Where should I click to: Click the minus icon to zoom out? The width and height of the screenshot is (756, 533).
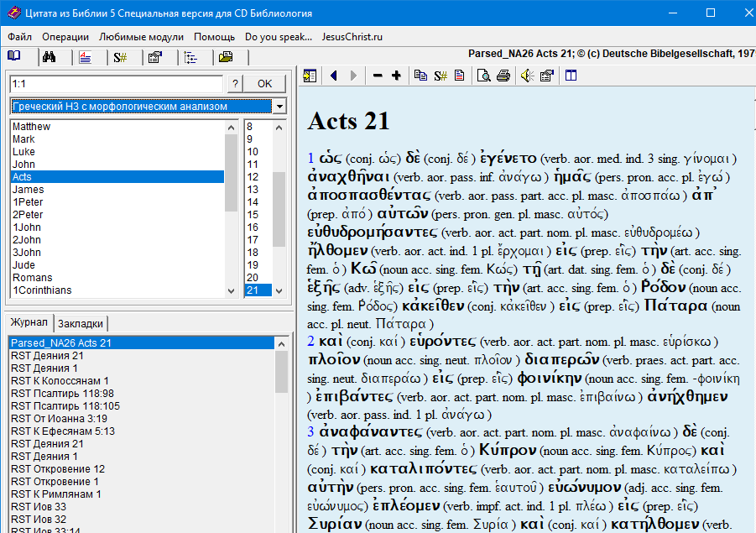378,76
